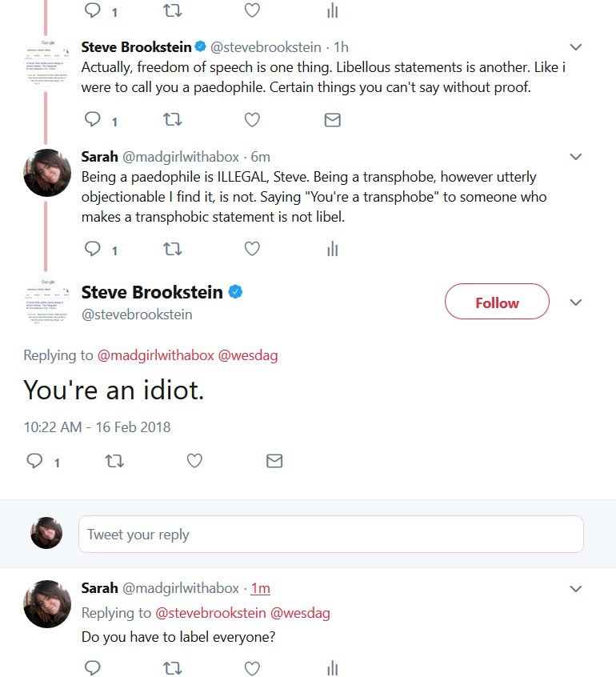Image resolution: width=616 pixels, height=677 pixels.
Task: Open dropdown on Steve's "freedom of speech" tweet
Action: (575, 47)
